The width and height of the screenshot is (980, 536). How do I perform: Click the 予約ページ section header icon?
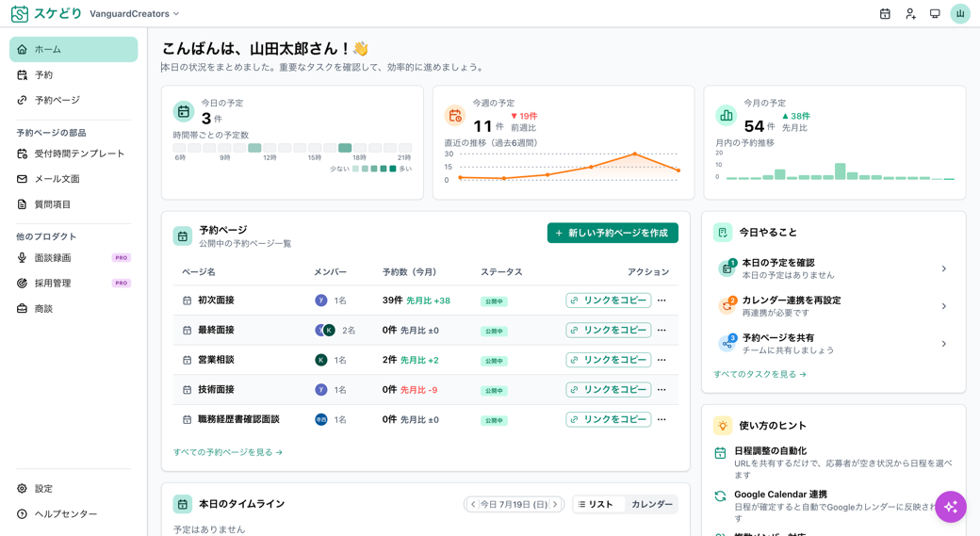click(183, 236)
